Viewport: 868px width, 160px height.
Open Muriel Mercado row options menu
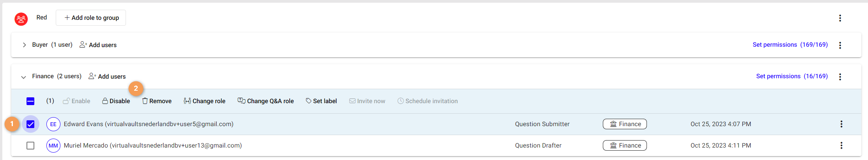[x=841, y=146]
